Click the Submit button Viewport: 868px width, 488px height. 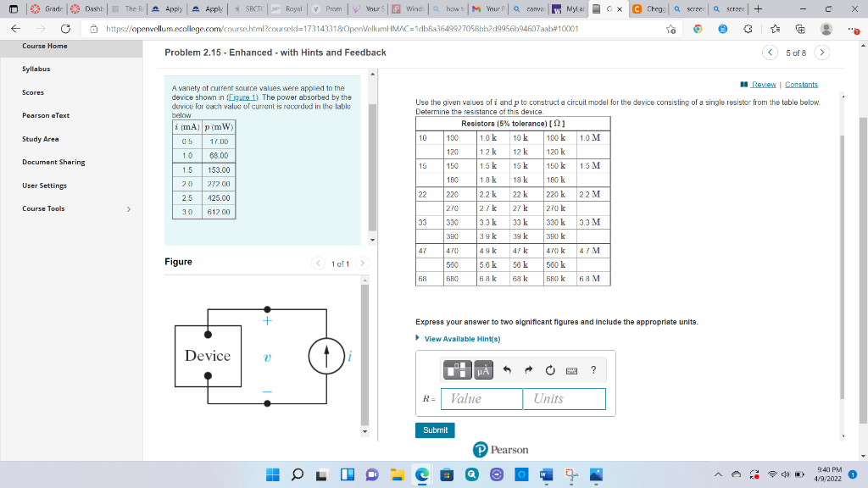click(x=434, y=430)
